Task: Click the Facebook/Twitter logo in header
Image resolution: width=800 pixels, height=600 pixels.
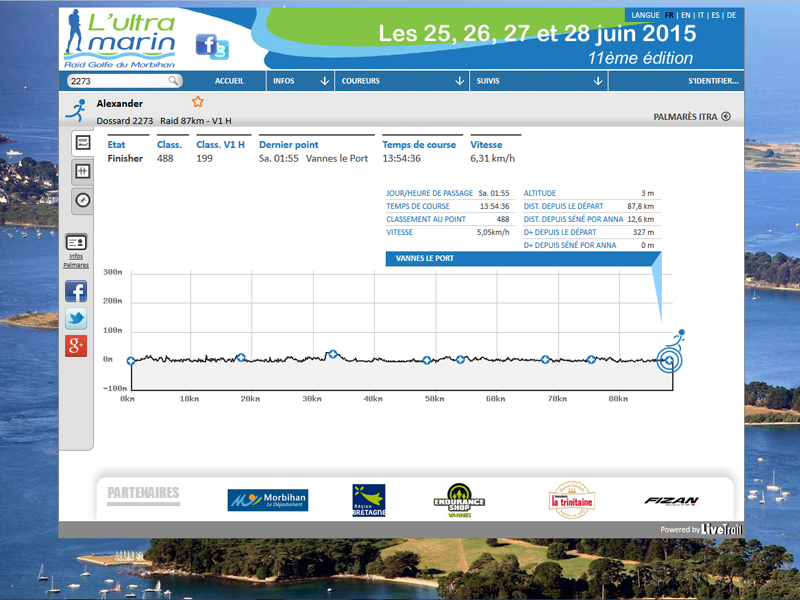Action: click(x=211, y=46)
